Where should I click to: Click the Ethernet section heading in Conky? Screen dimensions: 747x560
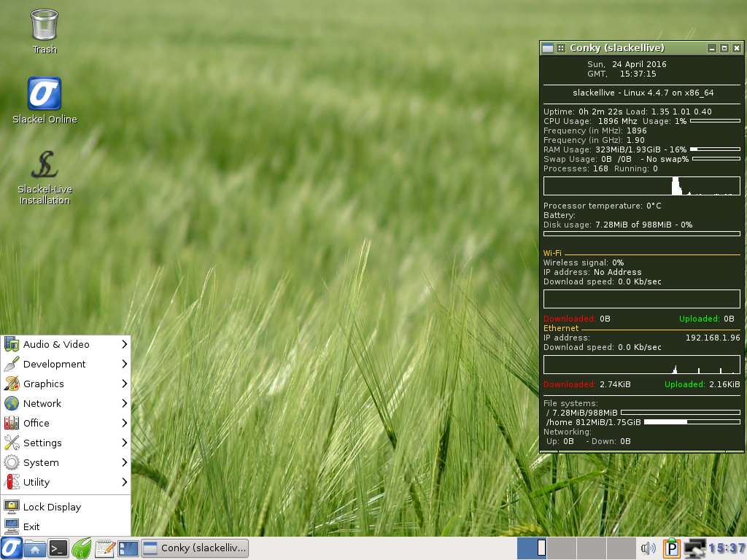pos(561,328)
